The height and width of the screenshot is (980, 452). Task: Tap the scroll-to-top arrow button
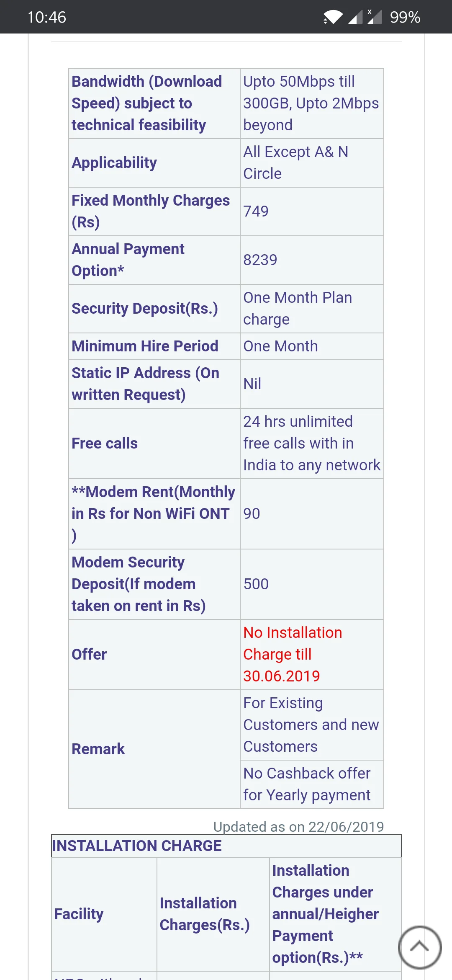tap(419, 947)
